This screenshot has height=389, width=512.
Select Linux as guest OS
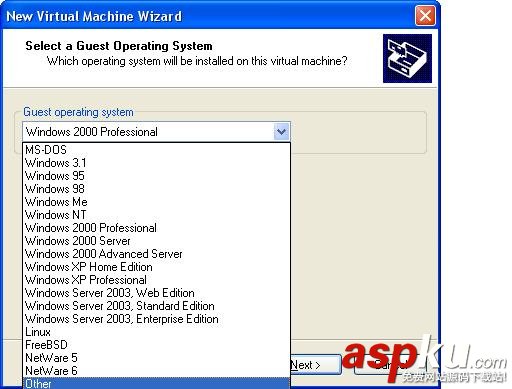tap(156, 332)
